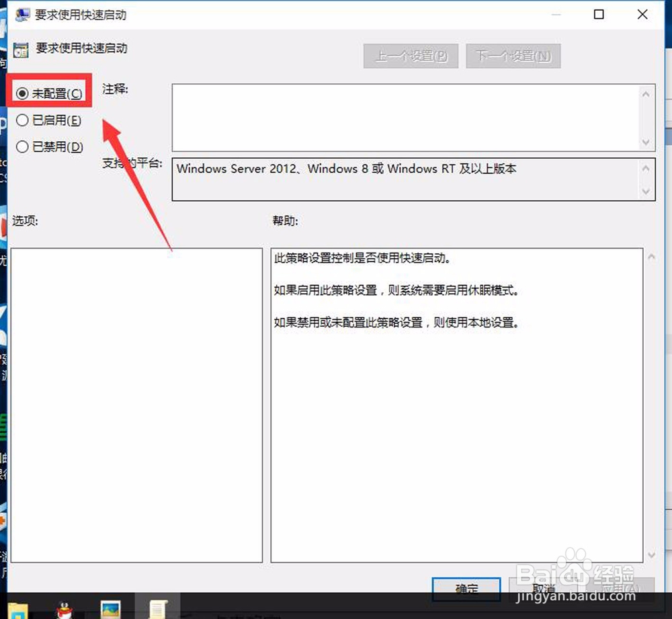Enable the policy via 已启用 option
The height and width of the screenshot is (619, 672).
point(22,120)
